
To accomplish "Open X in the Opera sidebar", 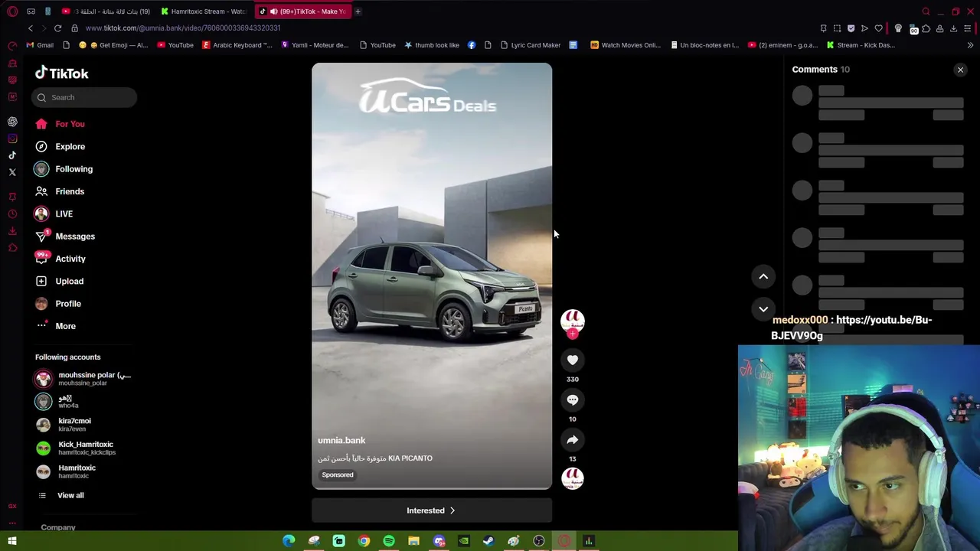I will coord(12,172).
